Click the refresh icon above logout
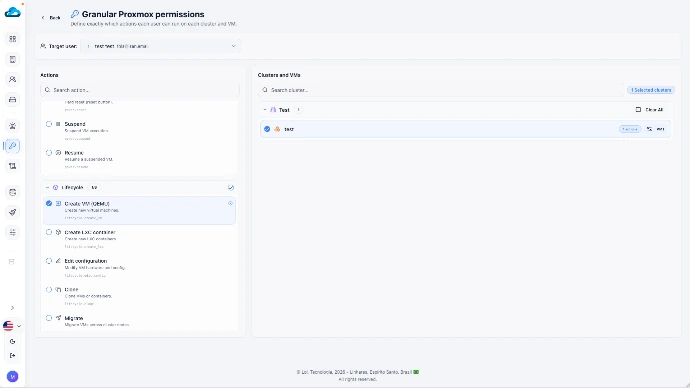The width and height of the screenshot is (690, 388). pyautogui.click(x=12, y=341)
